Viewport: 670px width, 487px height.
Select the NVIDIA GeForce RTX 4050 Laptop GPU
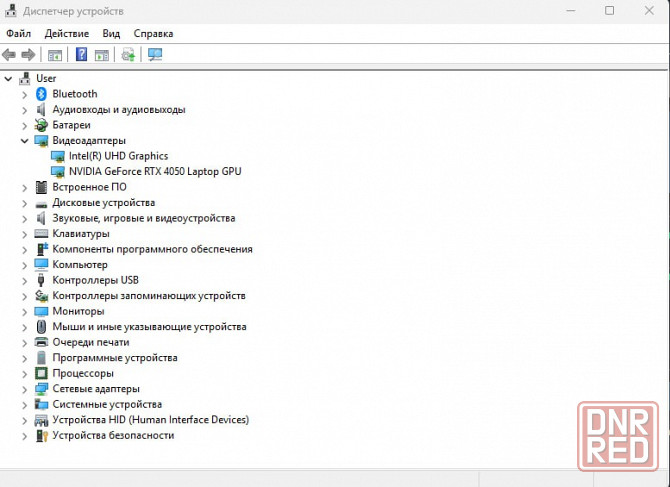coord(154,171)
